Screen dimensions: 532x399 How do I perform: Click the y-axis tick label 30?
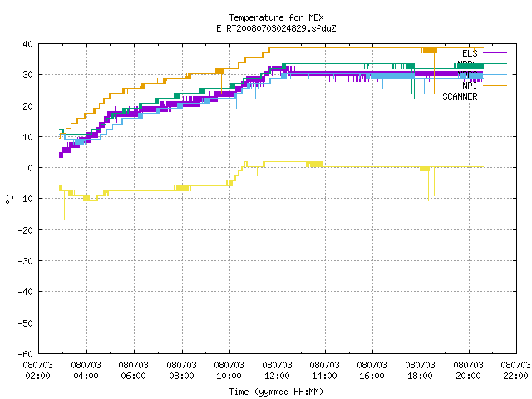point(27,75)
